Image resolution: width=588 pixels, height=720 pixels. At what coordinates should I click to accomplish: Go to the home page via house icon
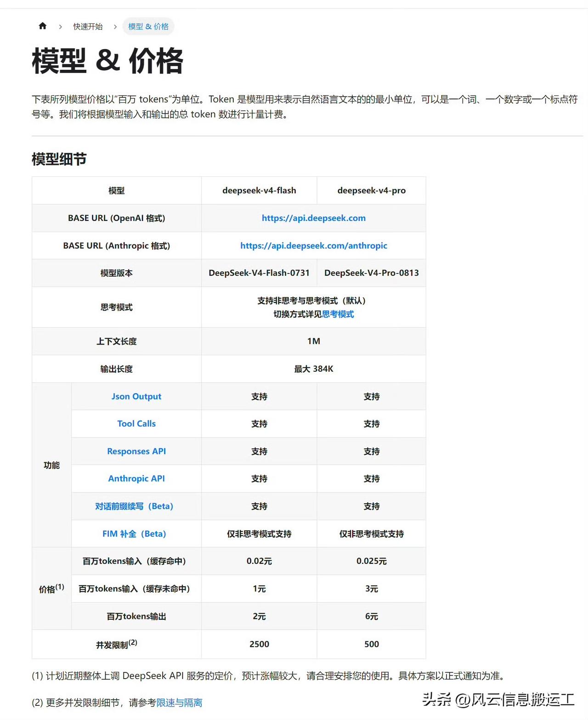[x=43, y=26]
